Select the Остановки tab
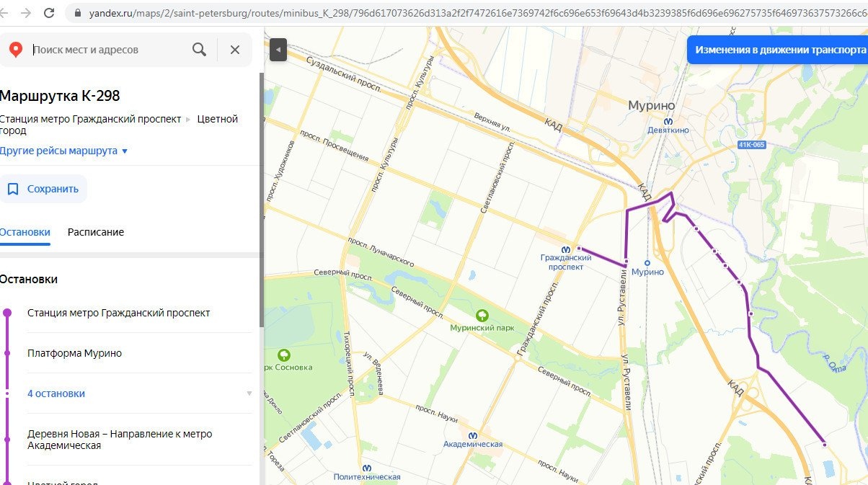 point(25,232)
